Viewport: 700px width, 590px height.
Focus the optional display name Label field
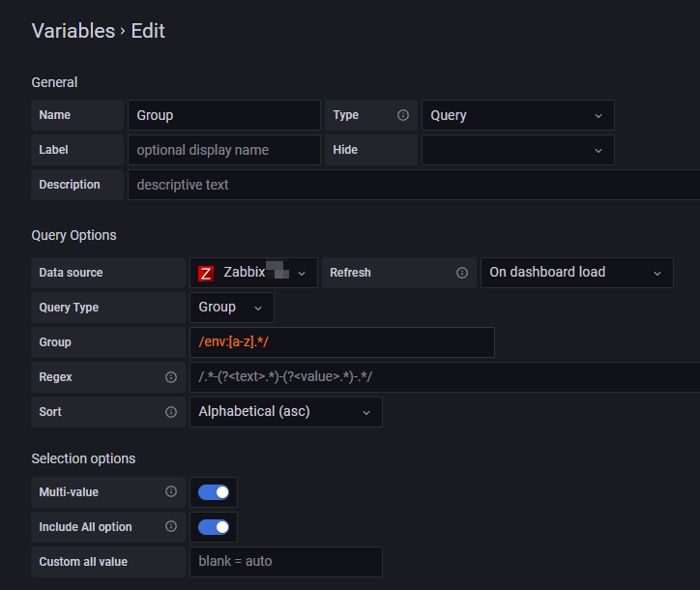point(223,150)
